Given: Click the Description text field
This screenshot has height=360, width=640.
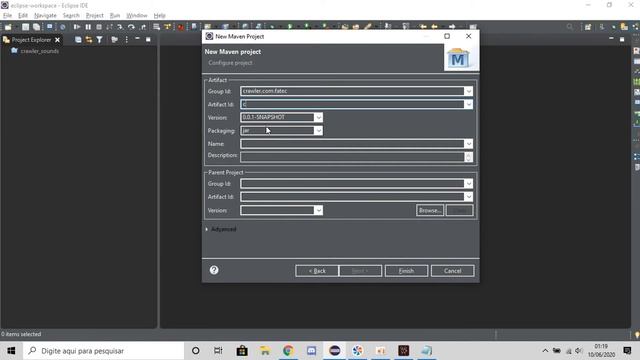Looking at the screenshot, I should [352, 157].
